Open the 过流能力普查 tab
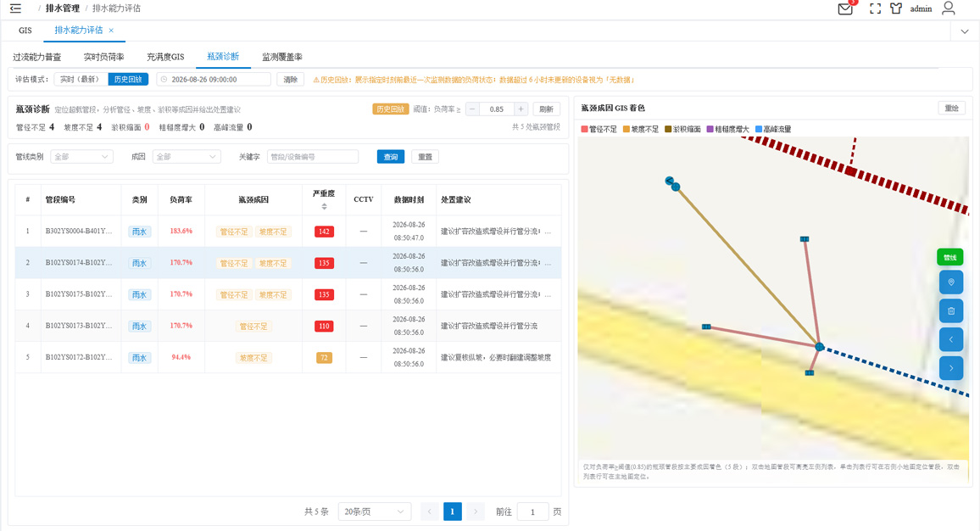Screen dimensions: 980x531 36,57
